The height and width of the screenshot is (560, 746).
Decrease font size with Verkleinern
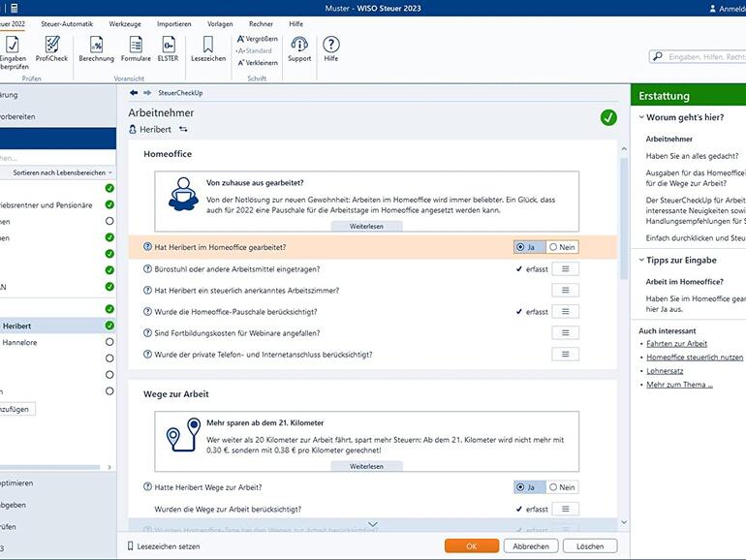coord(258,62)
